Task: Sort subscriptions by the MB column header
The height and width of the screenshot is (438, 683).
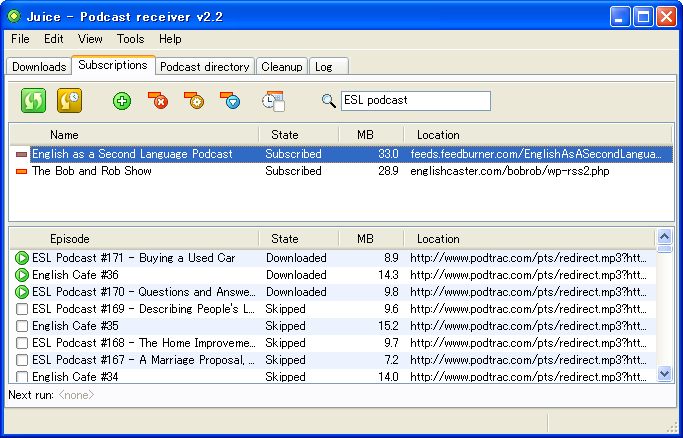Action: pyautogui.click(x=371, y=135)
